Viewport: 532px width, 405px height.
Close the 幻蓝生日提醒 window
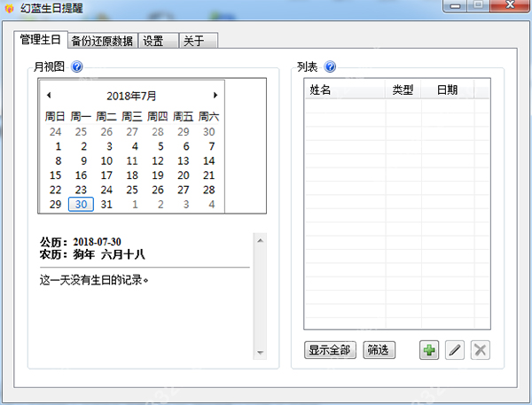point(510,6)
